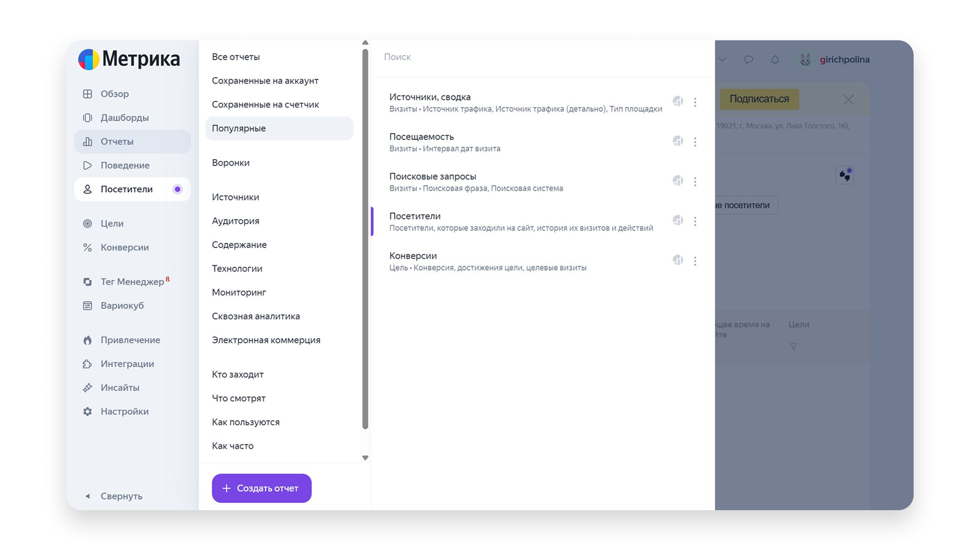Open more options for Посетители report

coord(695,221)
